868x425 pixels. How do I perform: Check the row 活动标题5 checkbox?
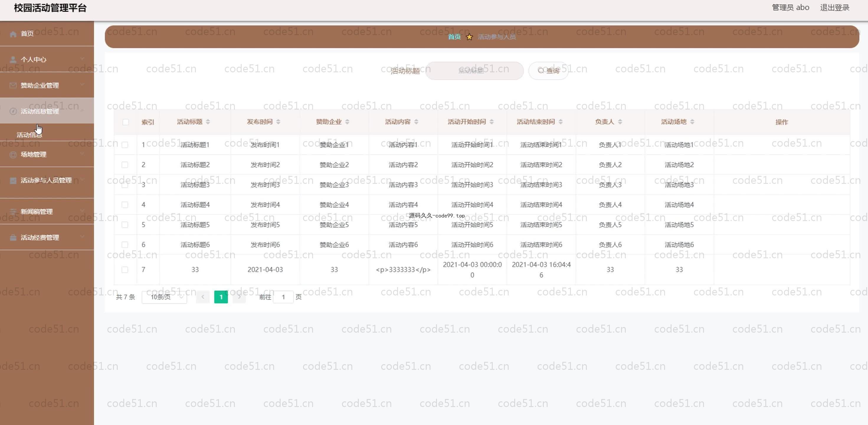(125, 225)
